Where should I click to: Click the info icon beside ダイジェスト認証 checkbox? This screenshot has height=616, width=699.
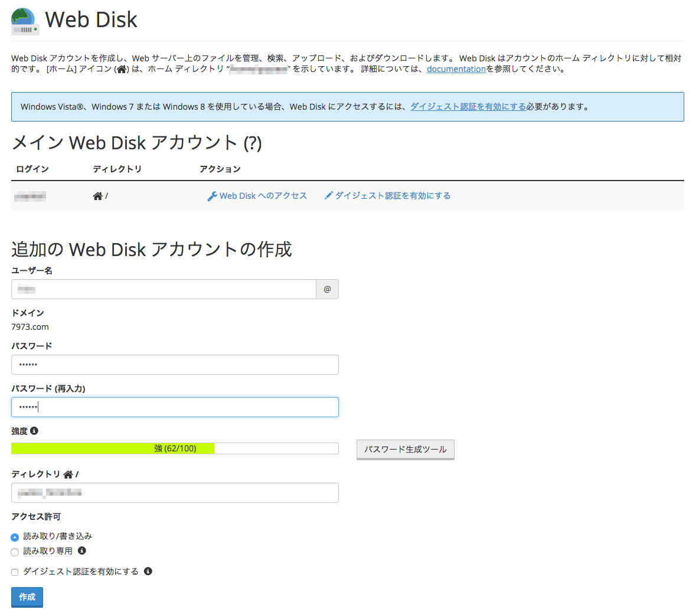148,571
